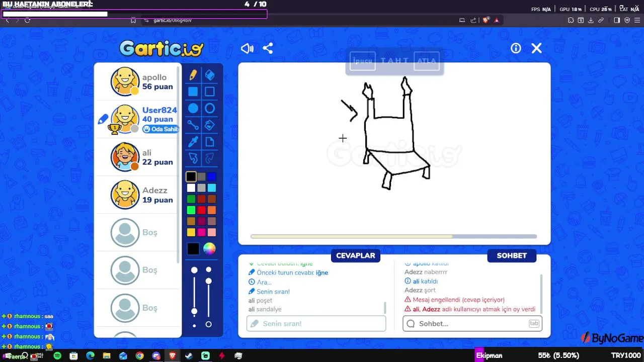Open Brave Rewards triangle icon
Image resolution: width=644 pixels, height=362 pixels.
tap(497, 20)
